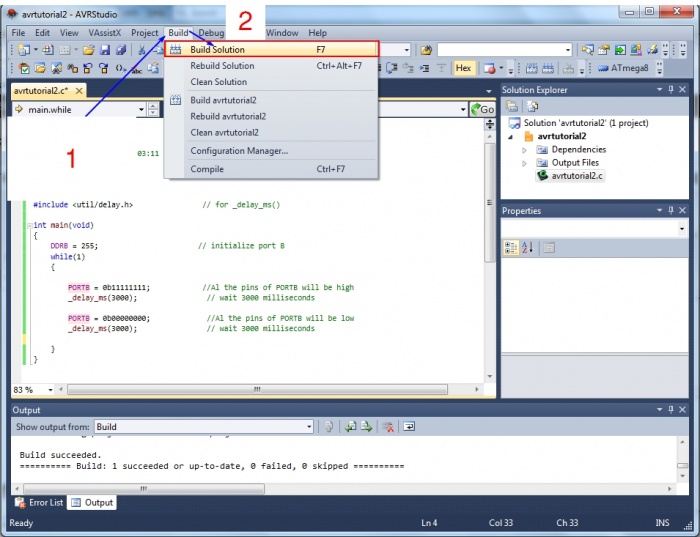
Task: Switch to the Error List tab
Action: click(39, 503)
